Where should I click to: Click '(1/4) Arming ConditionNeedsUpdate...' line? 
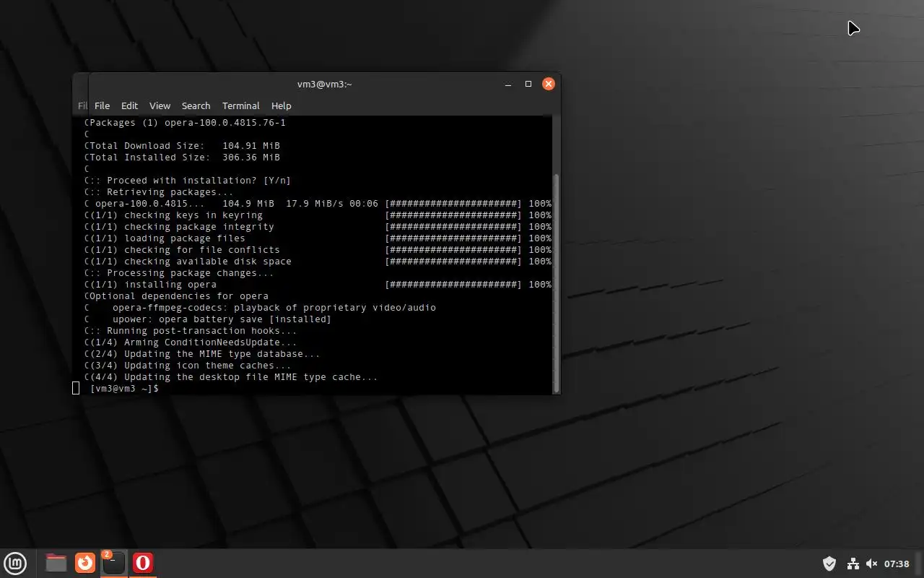(193, 342)
